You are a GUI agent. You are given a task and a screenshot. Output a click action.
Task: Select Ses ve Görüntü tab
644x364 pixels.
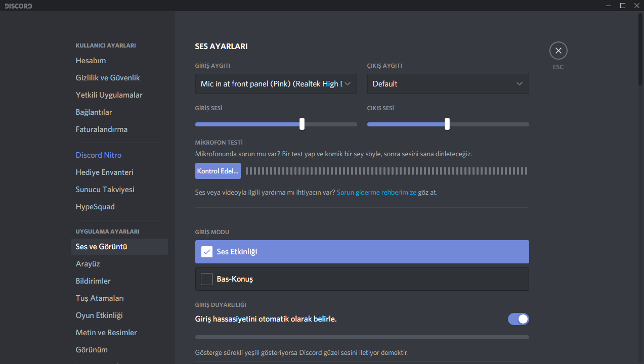pos(119,247)
